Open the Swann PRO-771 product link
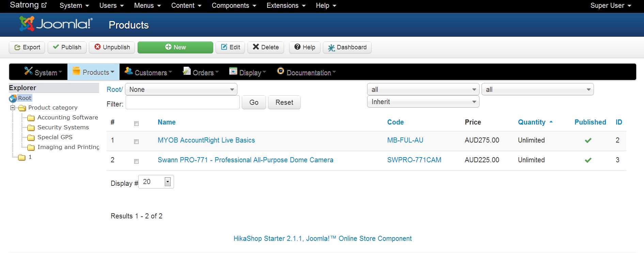 [x=245, y=160]
